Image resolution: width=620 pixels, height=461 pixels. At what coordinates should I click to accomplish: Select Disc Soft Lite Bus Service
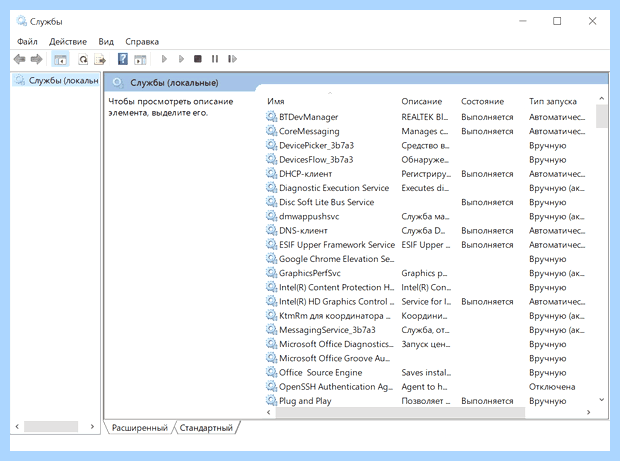327,202
